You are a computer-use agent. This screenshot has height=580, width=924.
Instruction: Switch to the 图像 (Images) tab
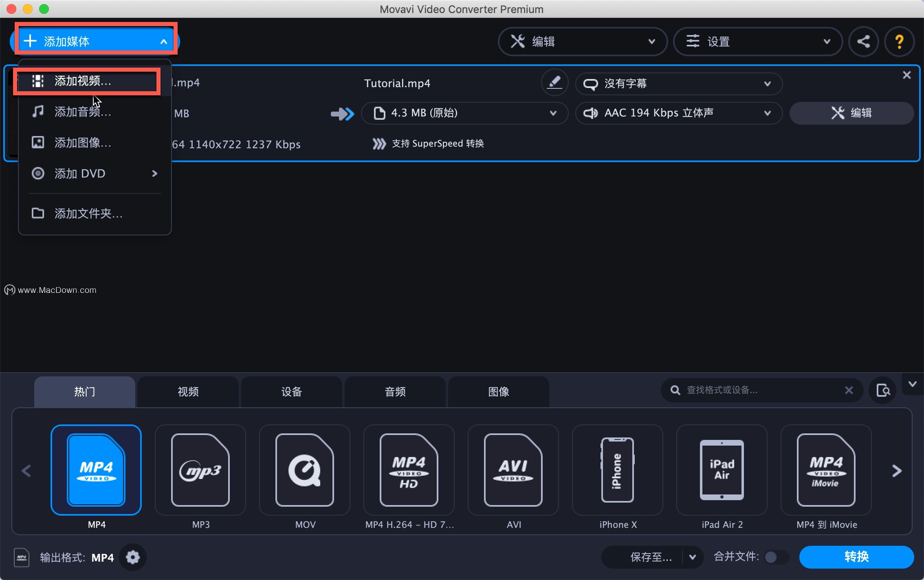click(499, 392)
